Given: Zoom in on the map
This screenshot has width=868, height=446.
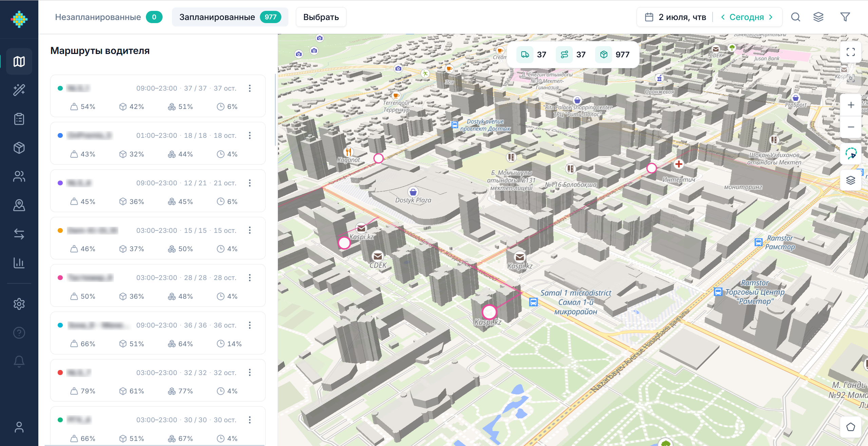Looking at the screenshot, I should 851,105.
